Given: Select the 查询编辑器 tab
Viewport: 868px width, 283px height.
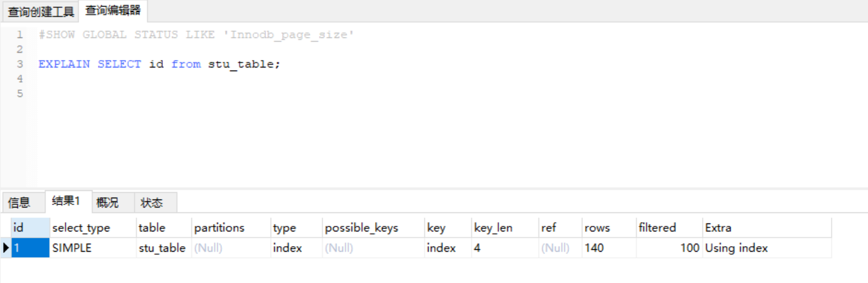Looking at the screenshot, I should (x=113, y=10).
